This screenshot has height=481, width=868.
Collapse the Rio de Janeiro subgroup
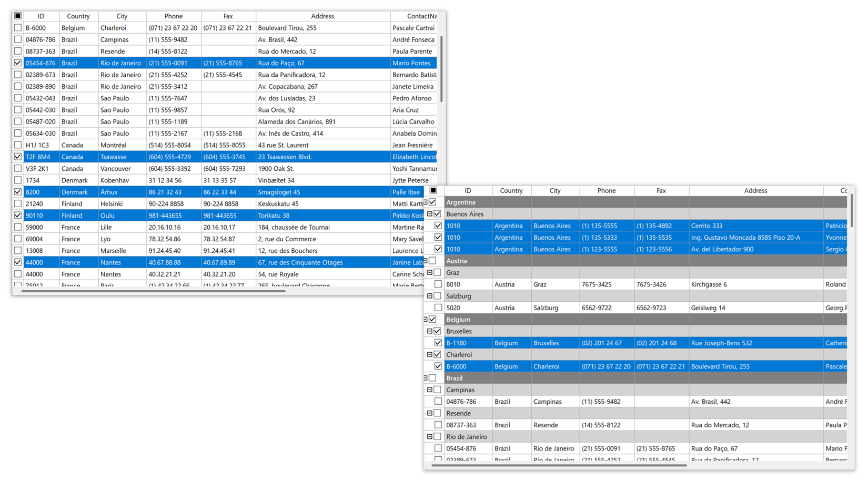(x=430, y=436)
